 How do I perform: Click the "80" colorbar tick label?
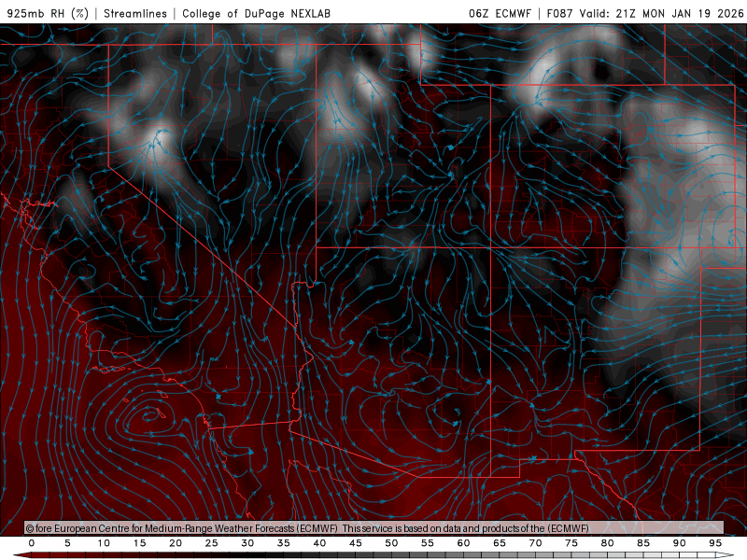click(607, 543)
